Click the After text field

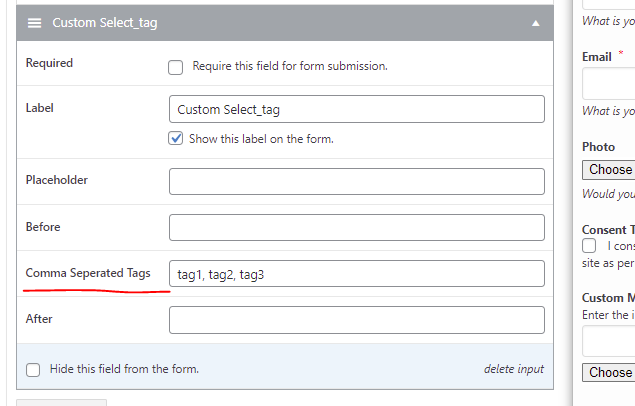[357, 320]
